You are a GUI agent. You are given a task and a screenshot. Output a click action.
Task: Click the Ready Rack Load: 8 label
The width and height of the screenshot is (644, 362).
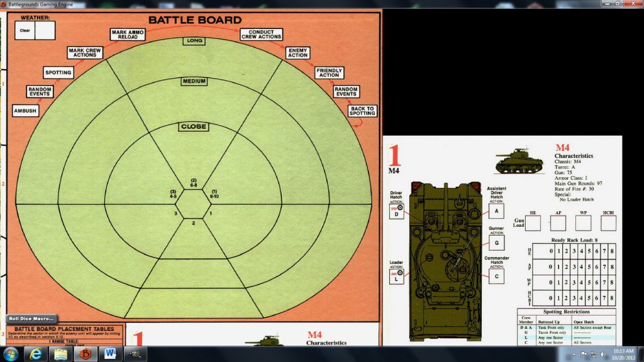(x=574, y=239)
